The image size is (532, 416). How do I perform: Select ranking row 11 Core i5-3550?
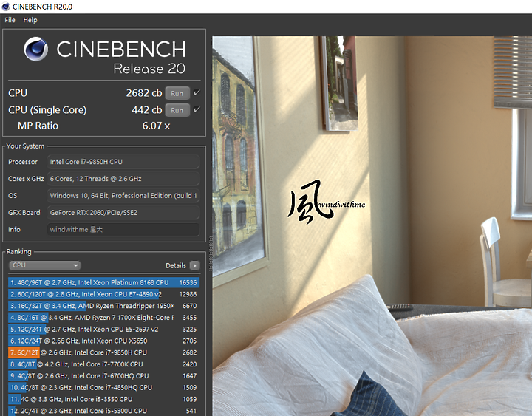103,399
